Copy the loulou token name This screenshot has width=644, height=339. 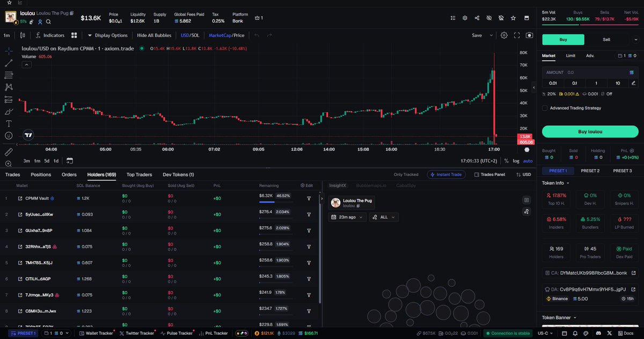[72, 12]
